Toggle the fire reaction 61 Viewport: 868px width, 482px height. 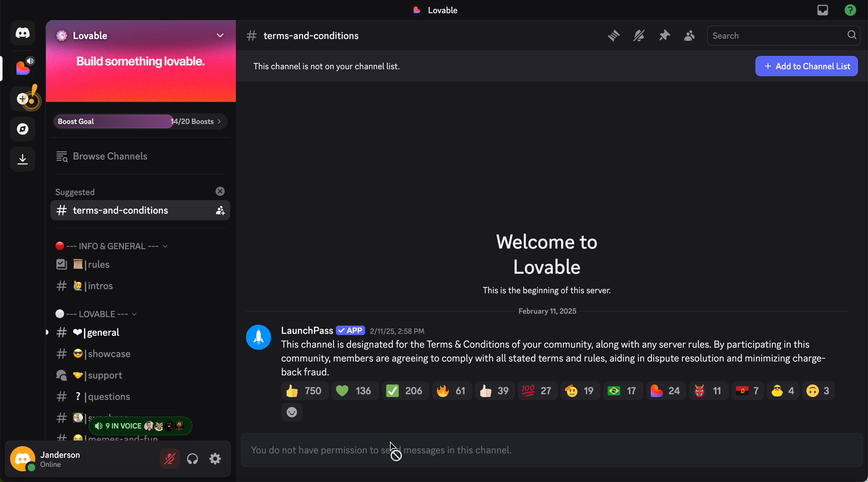[x=452, y=391]
